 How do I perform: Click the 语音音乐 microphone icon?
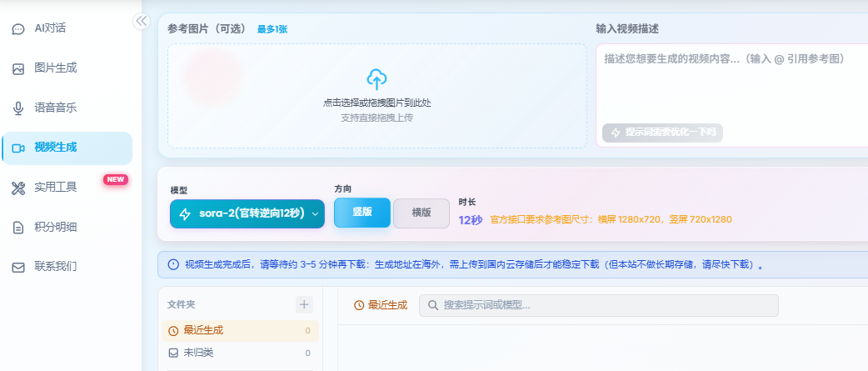pos(18,108)
